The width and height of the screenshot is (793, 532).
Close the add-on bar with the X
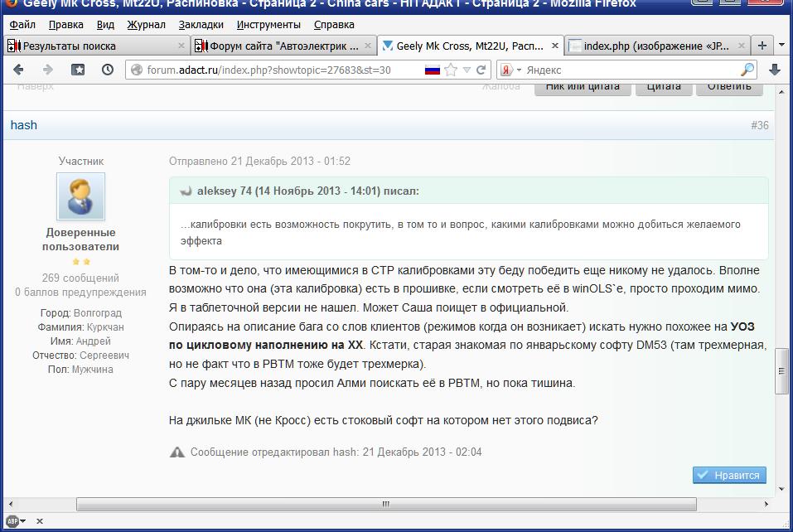(x=40, y=521)
